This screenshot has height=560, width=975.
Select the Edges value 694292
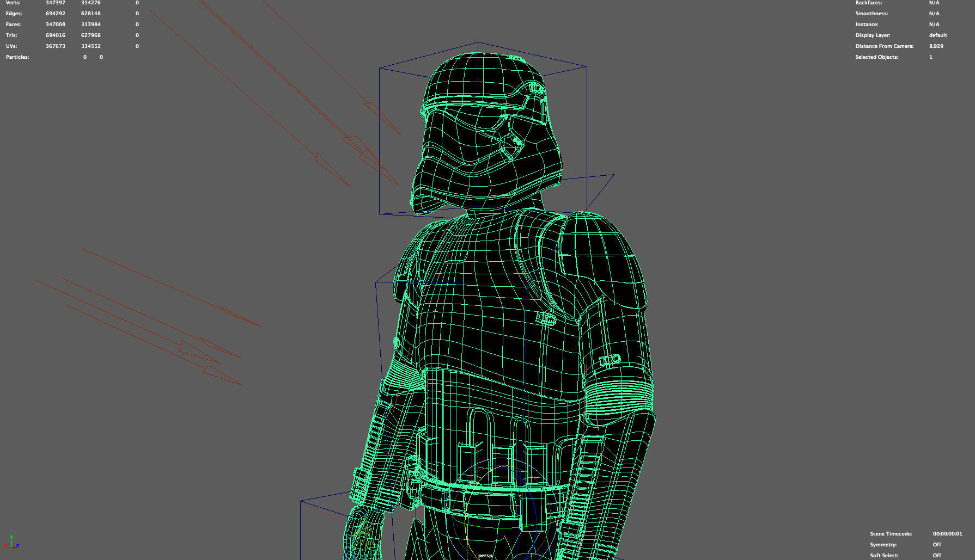(56, 14)
